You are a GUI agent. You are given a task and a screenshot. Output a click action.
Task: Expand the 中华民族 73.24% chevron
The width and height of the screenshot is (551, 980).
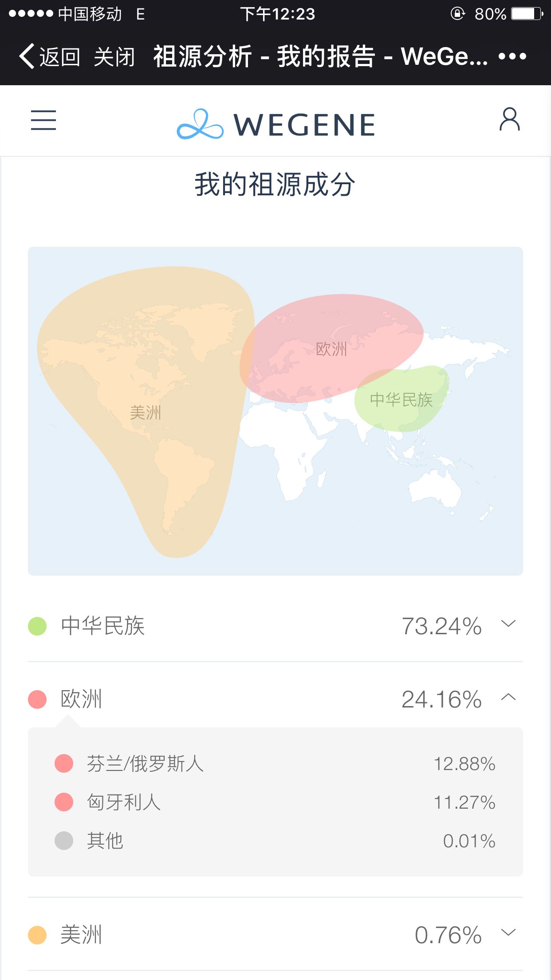coord(508,624)
